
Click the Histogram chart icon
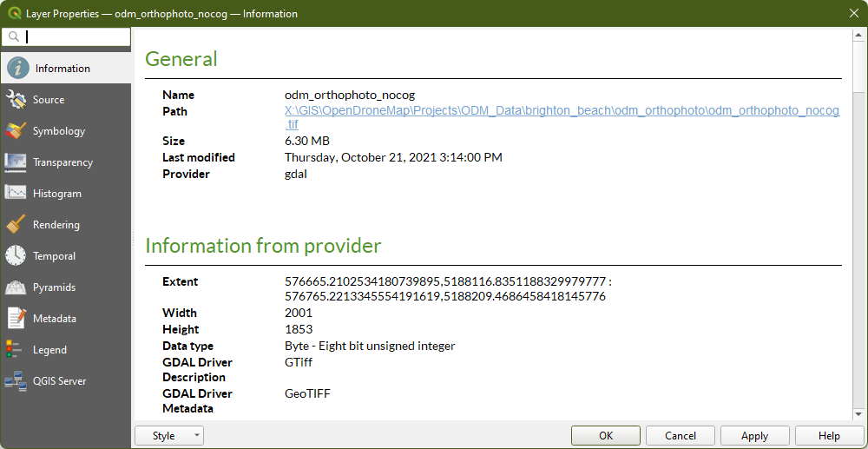click(x=16, y=194)
